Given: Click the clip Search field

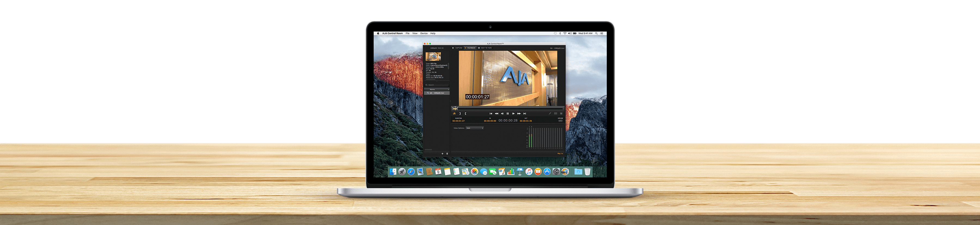Looking at the screenshot, I should click(x=437, y=85).
